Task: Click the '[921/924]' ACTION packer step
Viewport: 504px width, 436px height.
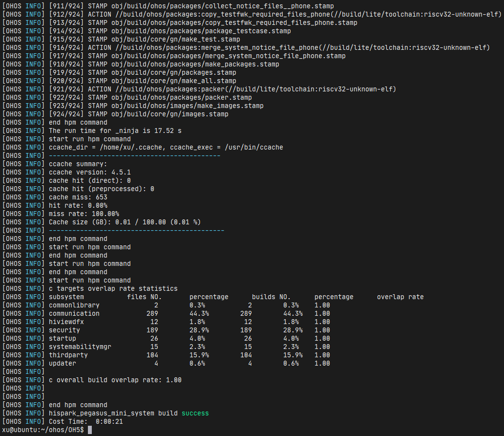Action: click(x=66, y=89)
